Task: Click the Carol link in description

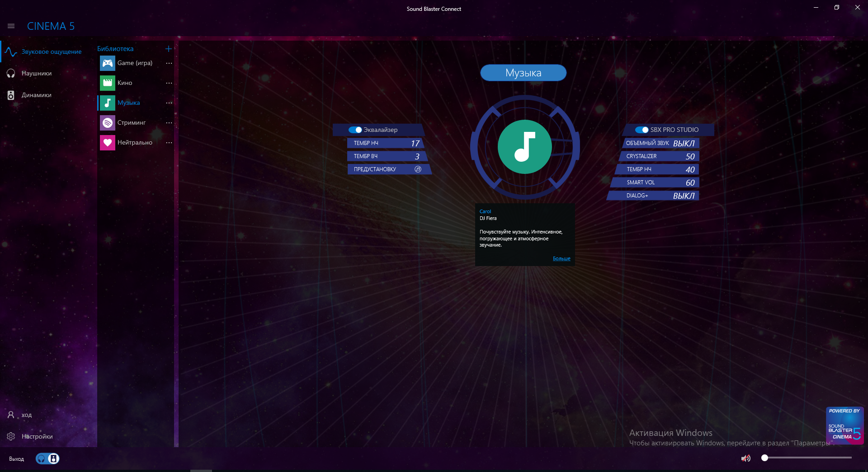Action: [485, 211]
